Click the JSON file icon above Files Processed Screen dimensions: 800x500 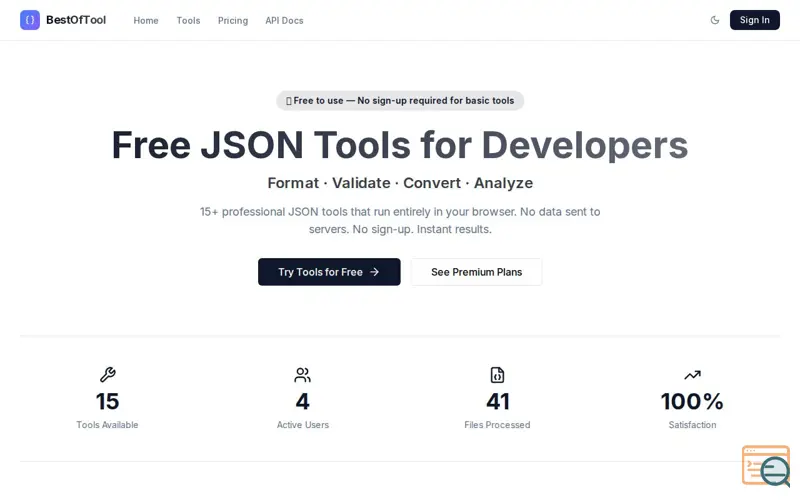point(497,375)
